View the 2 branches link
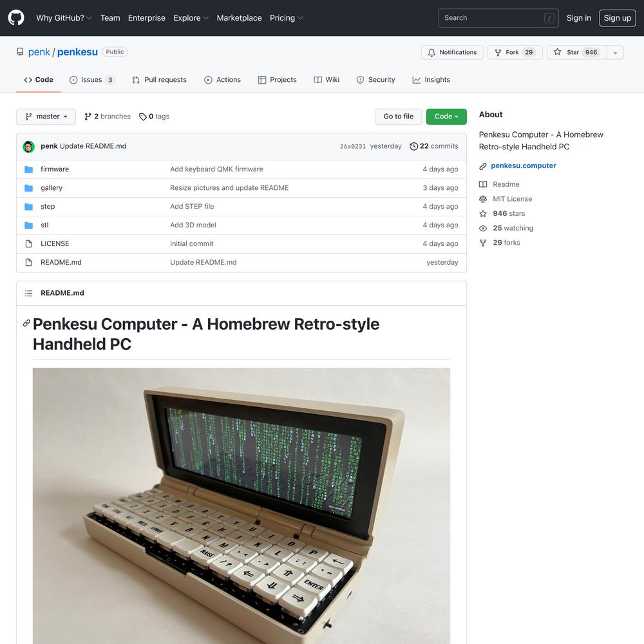This screenshot has height=644, width=644. (x=107, y=117)
